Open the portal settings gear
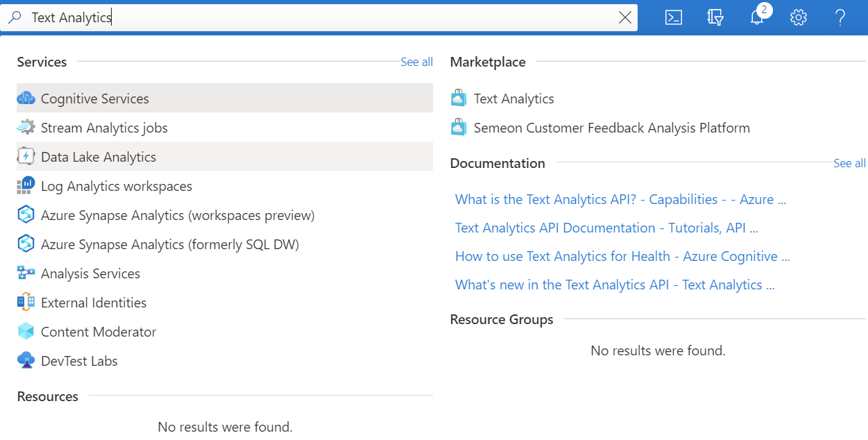Viewport: 868px width, 440px height. (x=799, y=17)
